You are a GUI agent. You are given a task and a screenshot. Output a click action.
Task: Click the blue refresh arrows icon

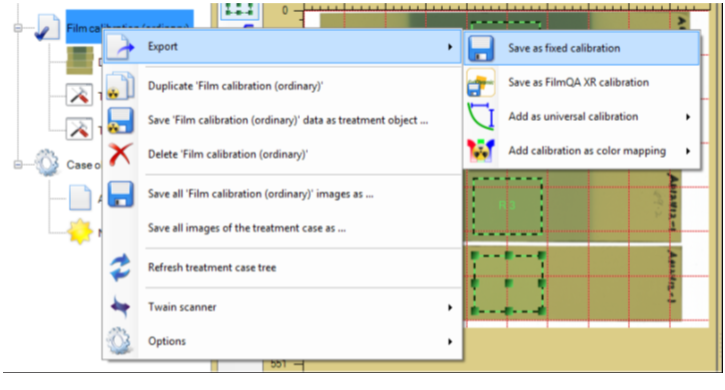(x=120, y=267)
